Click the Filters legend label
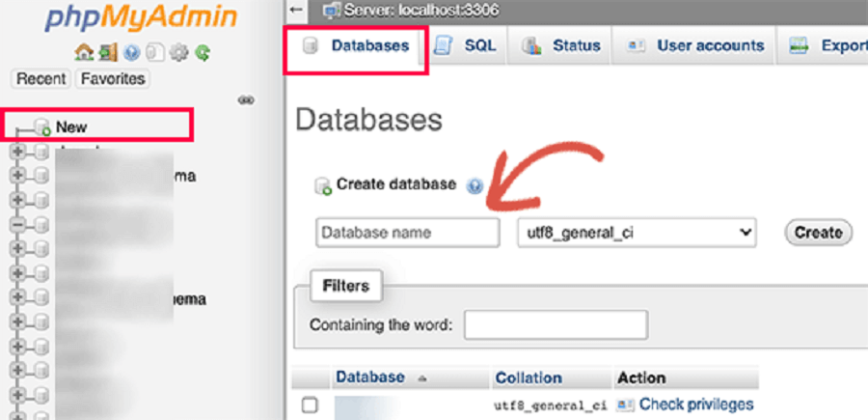 tap(346, 286)
